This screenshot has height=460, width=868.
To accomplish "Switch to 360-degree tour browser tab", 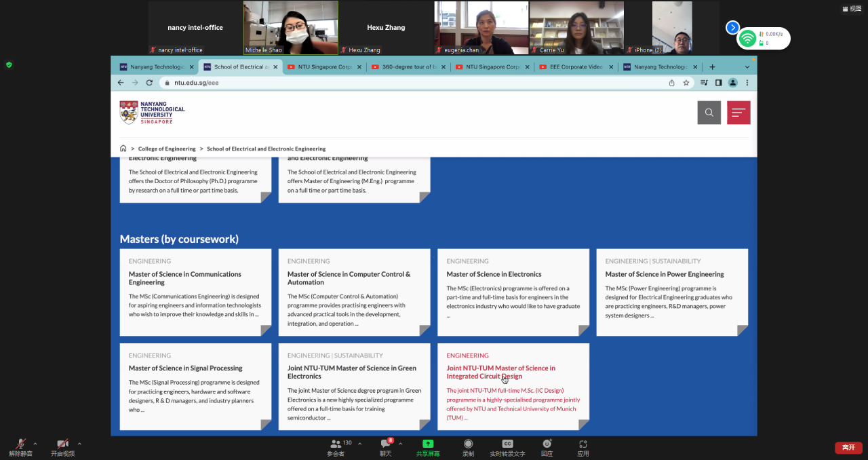I will point(407,67).
